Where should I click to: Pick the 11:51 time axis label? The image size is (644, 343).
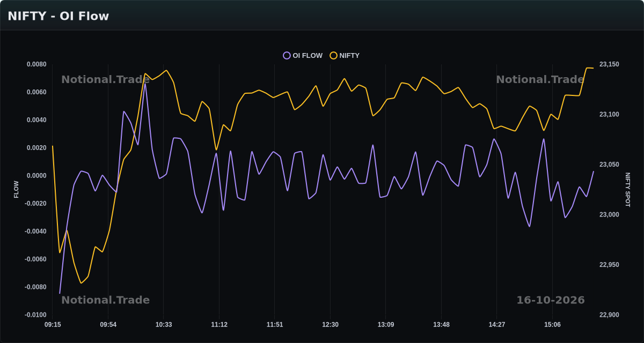(x=275, y=325)
